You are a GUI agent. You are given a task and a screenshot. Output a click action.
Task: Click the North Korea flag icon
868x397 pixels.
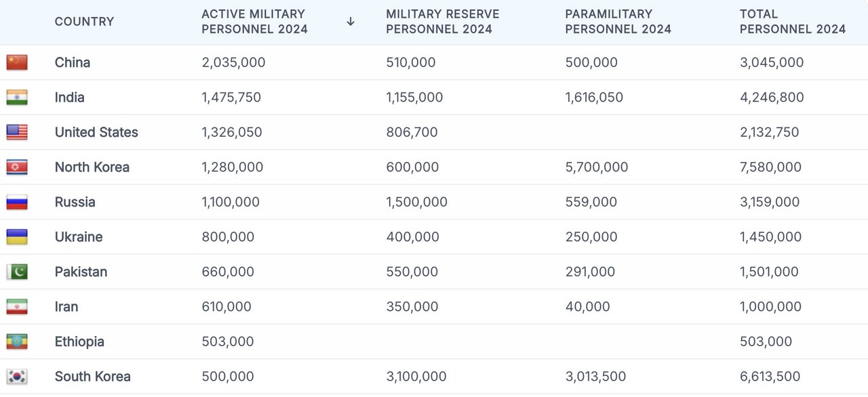click(x=17, y=167)
